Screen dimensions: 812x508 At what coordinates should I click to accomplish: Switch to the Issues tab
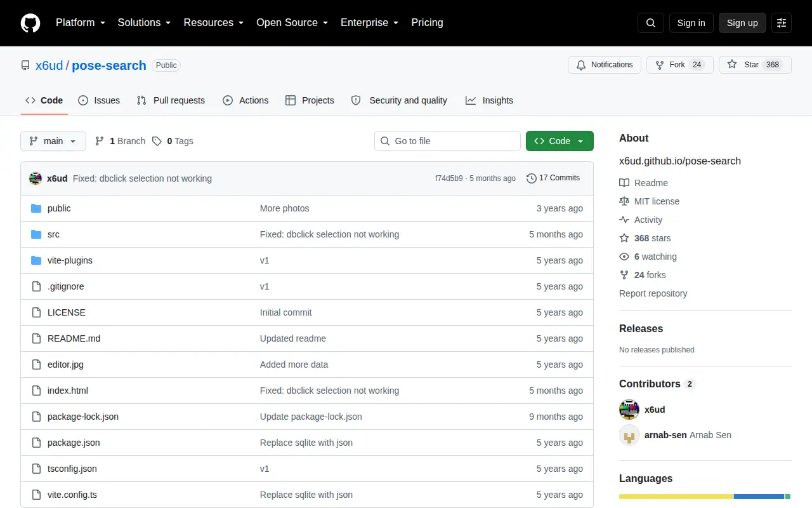99,100
